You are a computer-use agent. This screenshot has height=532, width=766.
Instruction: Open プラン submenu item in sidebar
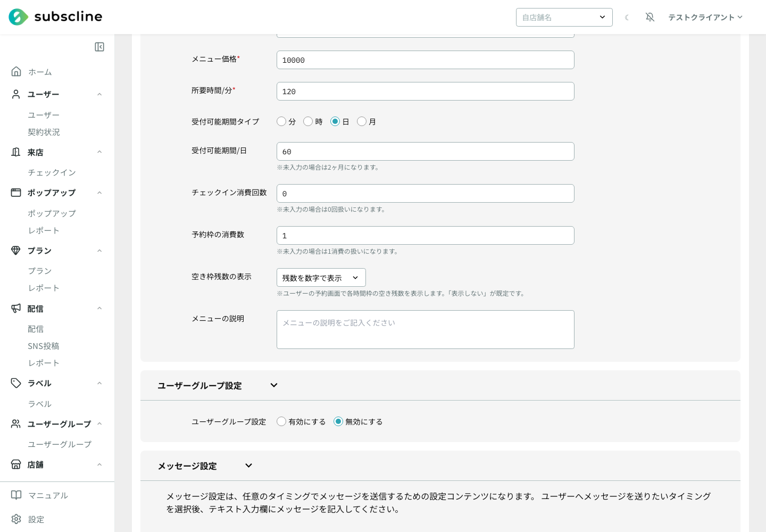(40, 271)
